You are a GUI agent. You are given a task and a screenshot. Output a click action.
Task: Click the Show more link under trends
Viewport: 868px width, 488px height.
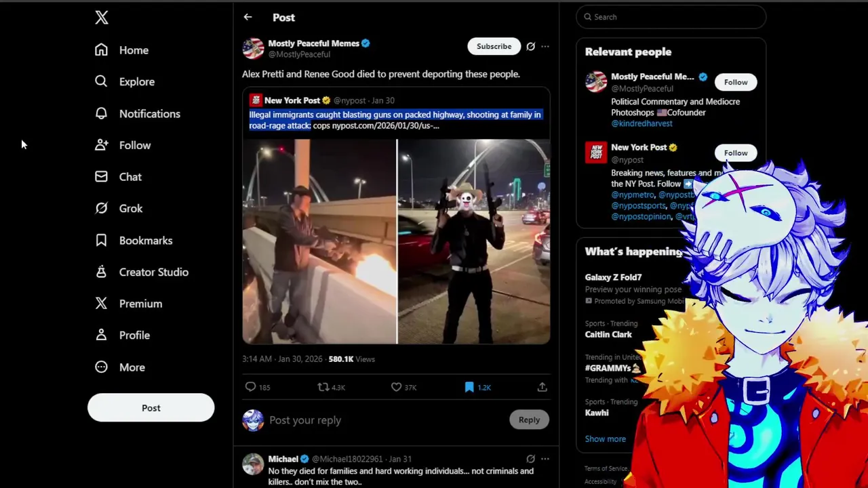606,439
